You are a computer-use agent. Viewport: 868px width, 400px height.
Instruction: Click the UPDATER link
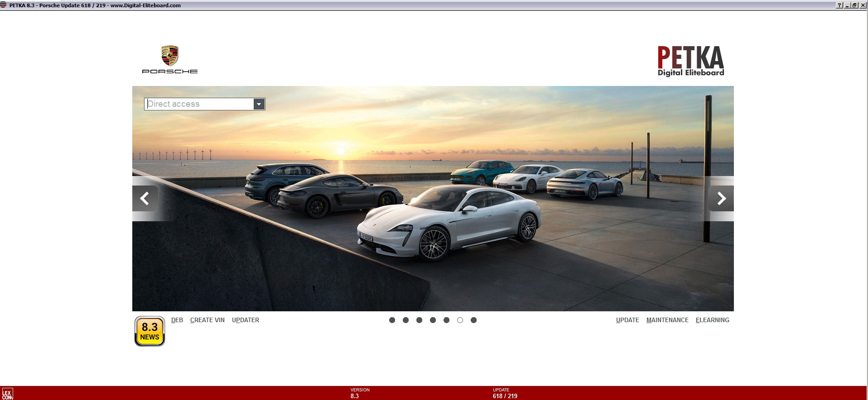(246, 320)
